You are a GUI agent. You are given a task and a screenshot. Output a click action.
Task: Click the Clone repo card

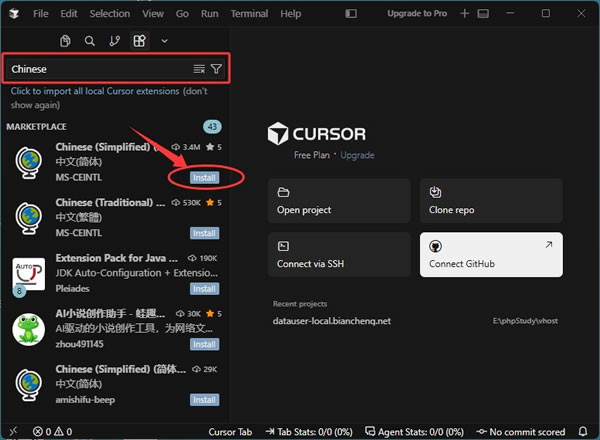[x=491, y=201]
